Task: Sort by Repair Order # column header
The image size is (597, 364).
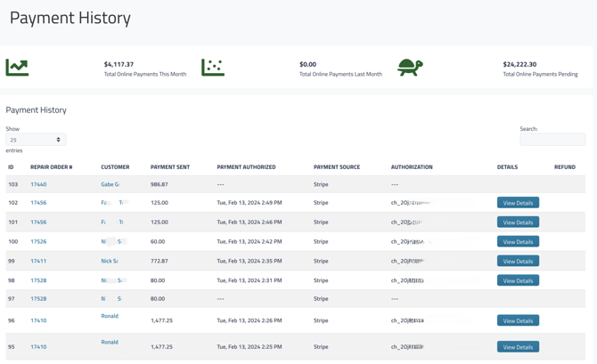Action: click(52, 167)
